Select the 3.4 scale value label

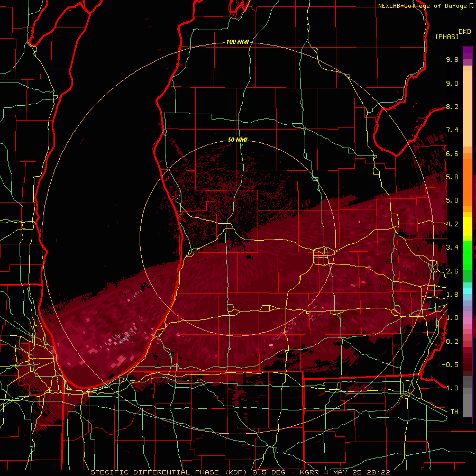click(452, 248)
